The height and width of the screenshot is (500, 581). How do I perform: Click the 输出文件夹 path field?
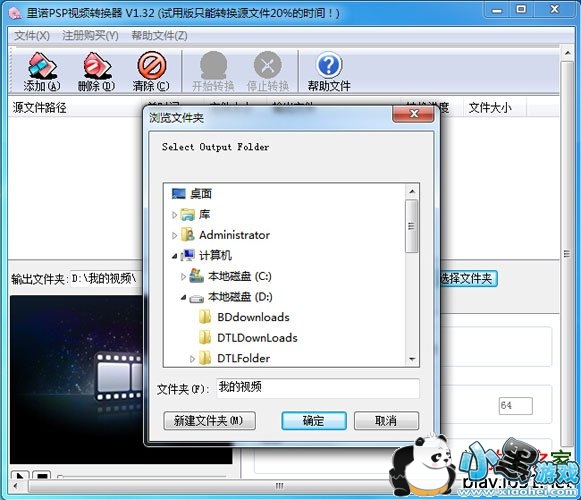pos(107,278)
